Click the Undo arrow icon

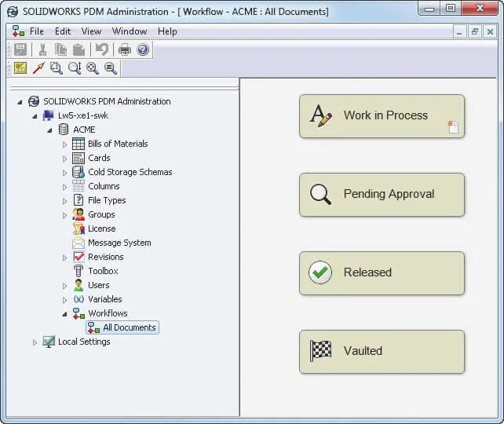tap(102, 49)
